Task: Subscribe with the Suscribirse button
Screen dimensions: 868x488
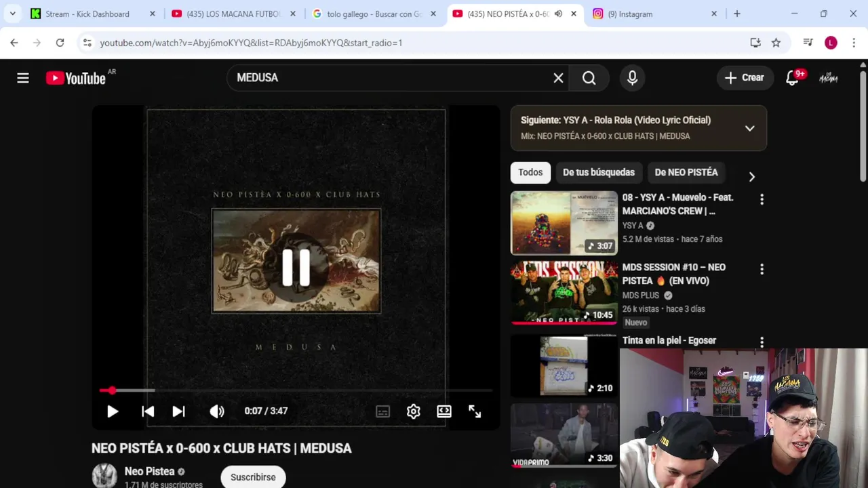Action: pos(253,477)
